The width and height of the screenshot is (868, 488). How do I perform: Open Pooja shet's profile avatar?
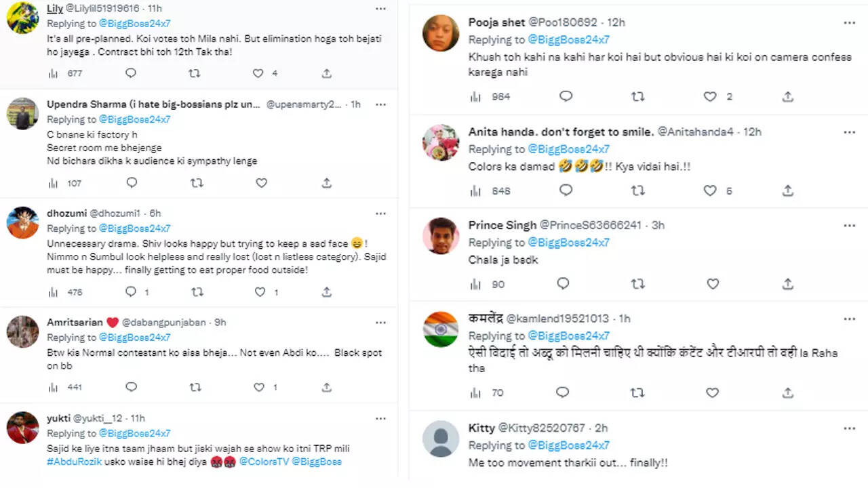coord(441,33)
